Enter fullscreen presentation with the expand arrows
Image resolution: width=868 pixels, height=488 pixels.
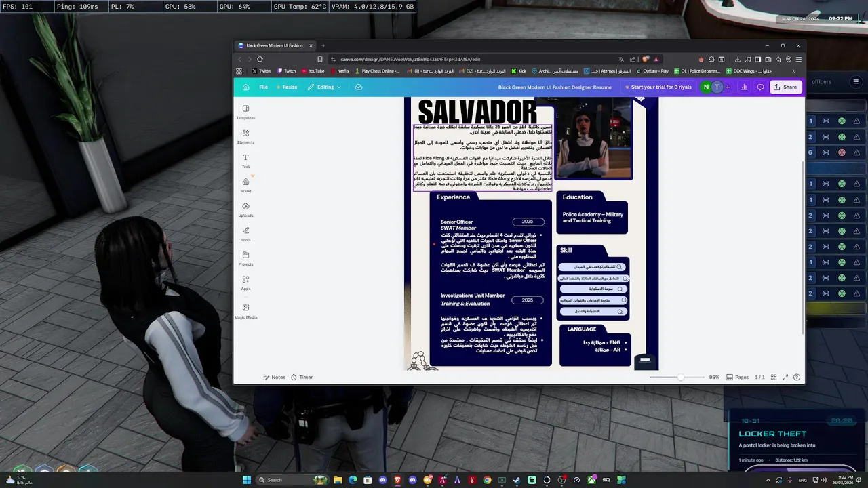pyautogui.click(x=785, y=377)
